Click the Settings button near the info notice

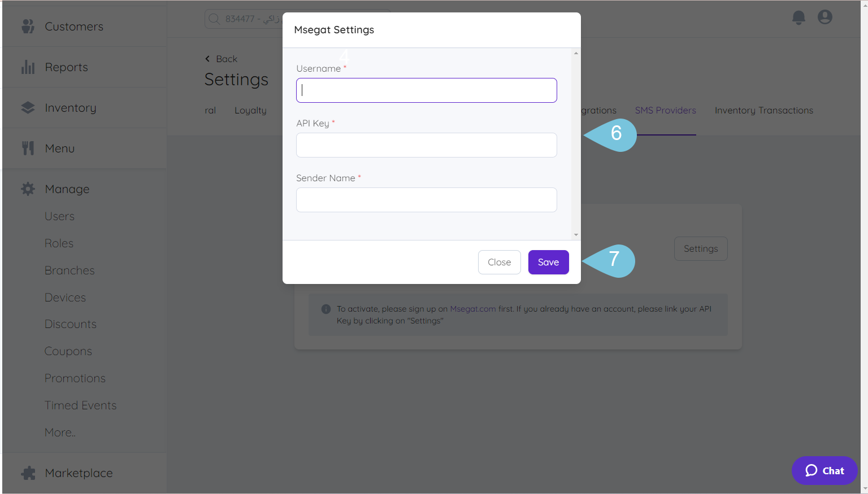pyautogui.click(x=701, y=248)
